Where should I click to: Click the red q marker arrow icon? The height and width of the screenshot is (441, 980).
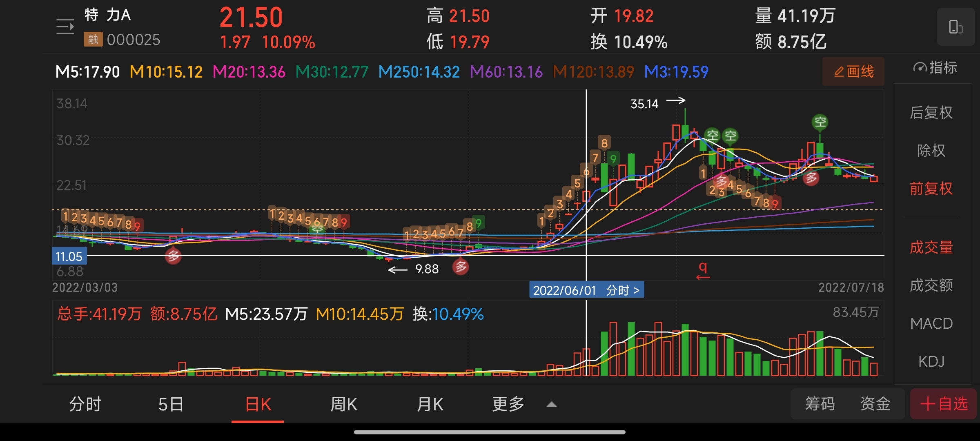(703, 271)
